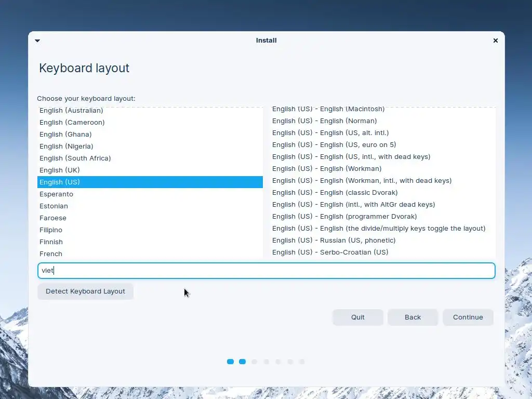This screenshot has width=532, height=399.
Task: Pick divide/multiply keys toggle layout variant
Action: pyautogui.click(x=383, y=229)
